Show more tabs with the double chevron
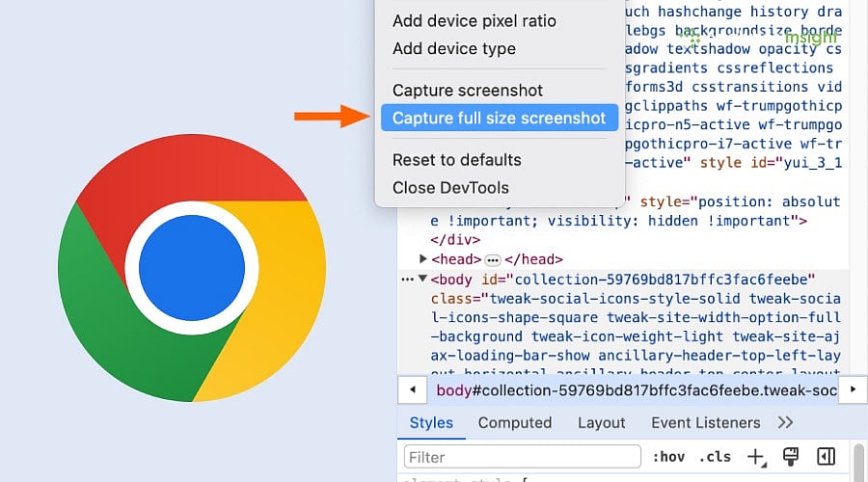 (x=785, y=422)
